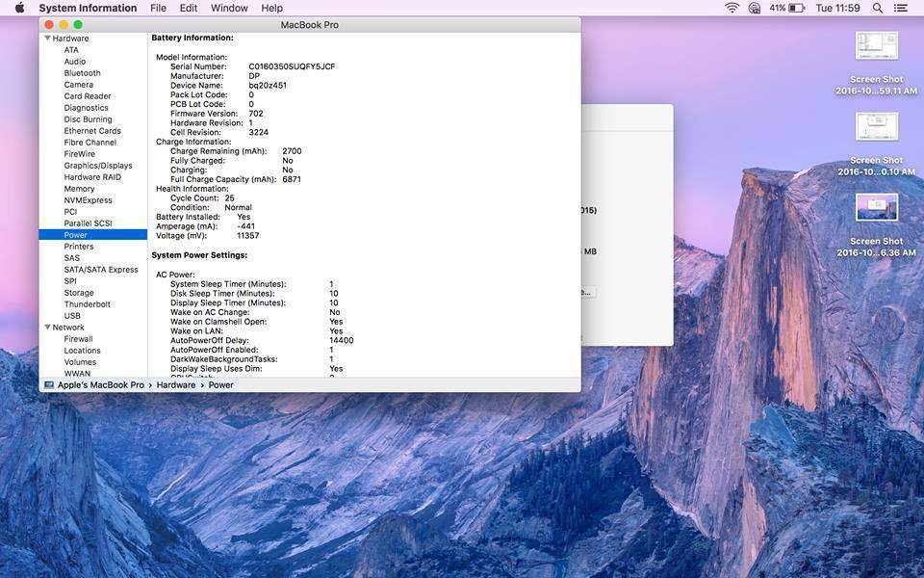Select Hardware RAID in the sidebar

(92, 177)
